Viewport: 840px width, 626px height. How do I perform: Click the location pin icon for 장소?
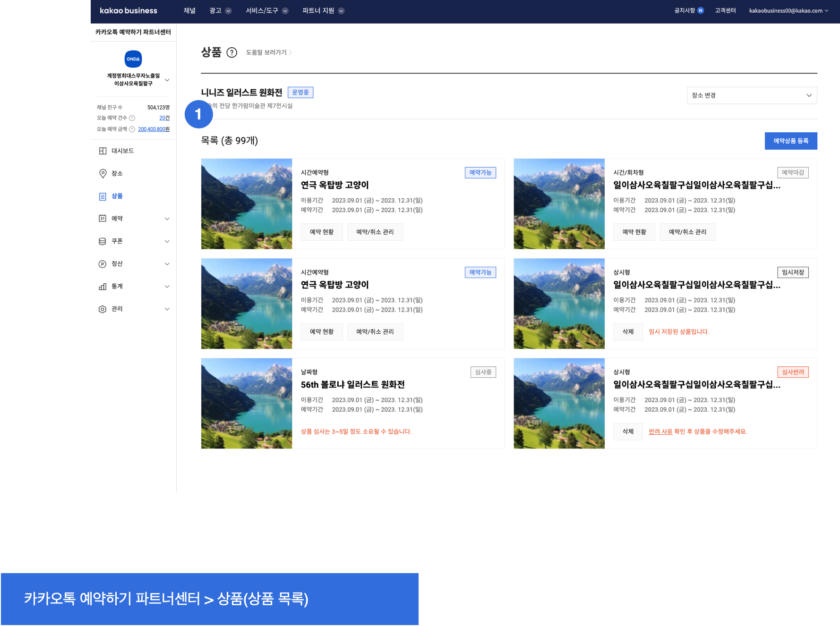click(x=103, y=174)
